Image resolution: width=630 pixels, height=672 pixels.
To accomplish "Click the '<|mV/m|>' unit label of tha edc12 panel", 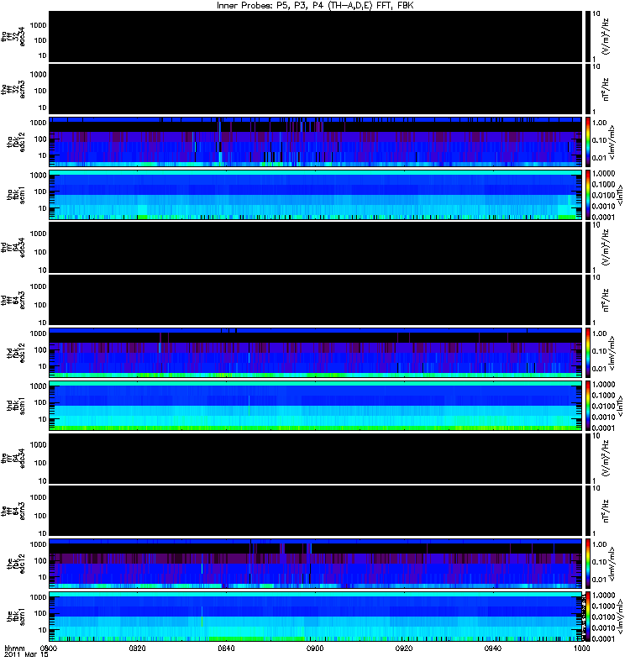I will [x=612, y=141].
